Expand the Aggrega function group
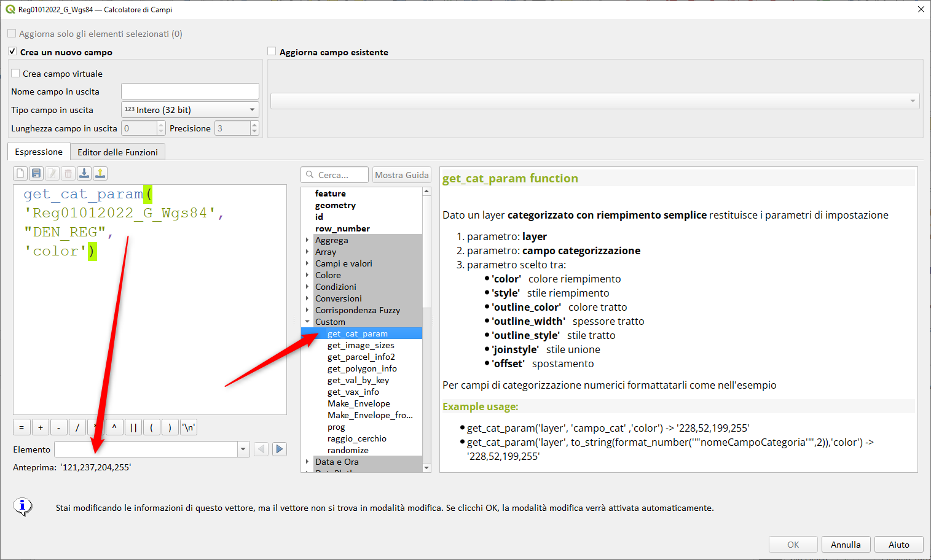931x560 pixels. [x=307, y=240]
